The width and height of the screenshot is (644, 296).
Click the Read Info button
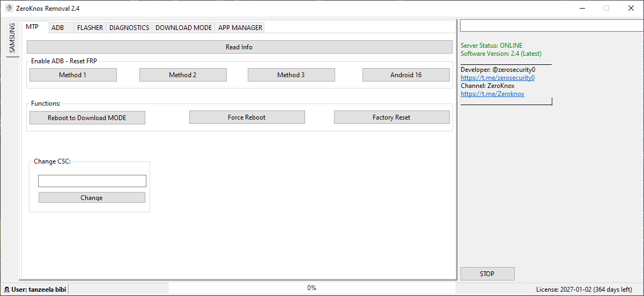[239, 47]
